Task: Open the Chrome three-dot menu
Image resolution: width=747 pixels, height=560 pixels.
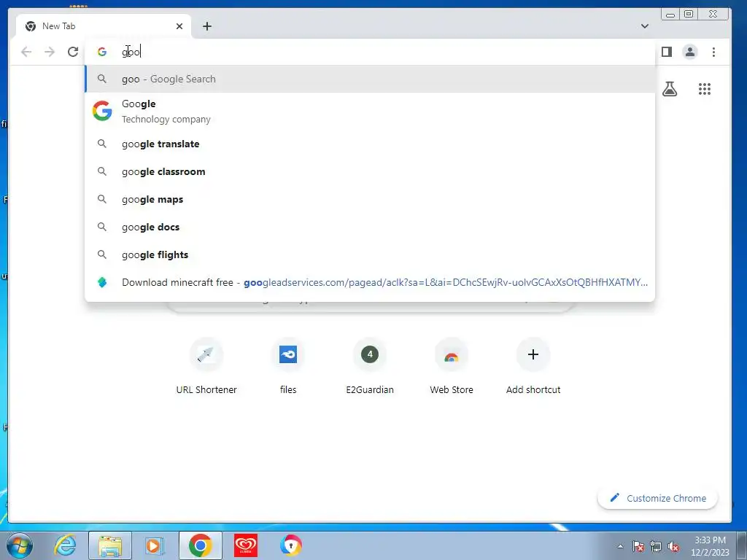Action: pos(713,52)
